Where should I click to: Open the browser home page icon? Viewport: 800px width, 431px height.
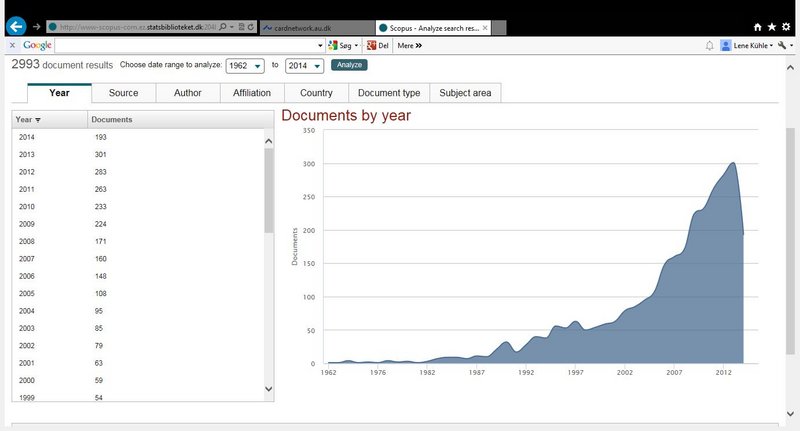758,27
